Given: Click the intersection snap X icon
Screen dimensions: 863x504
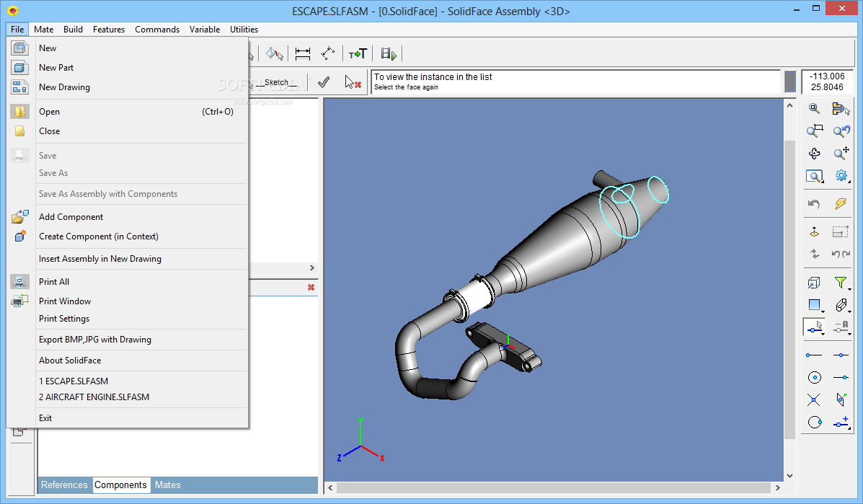Looking at the screenshot, I should tap(814, 400).
